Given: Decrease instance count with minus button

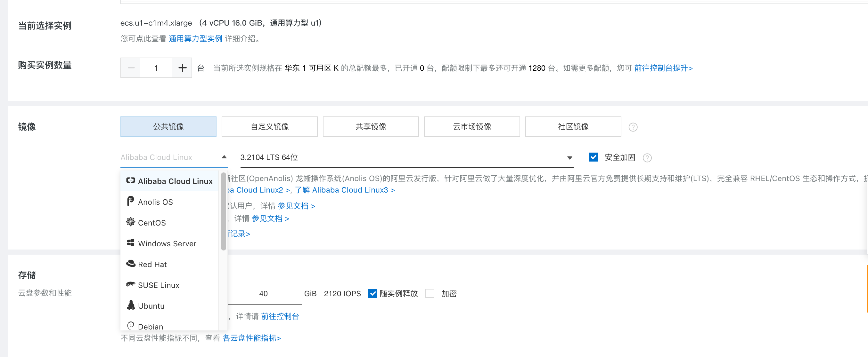Looking at the screenshot, I should coord(131,68).
